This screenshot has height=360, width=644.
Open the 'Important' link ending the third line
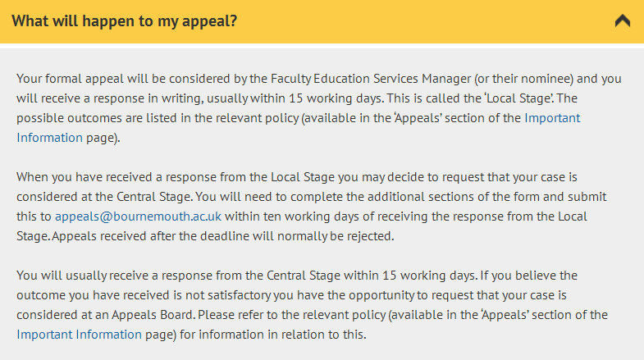point(552,118)
